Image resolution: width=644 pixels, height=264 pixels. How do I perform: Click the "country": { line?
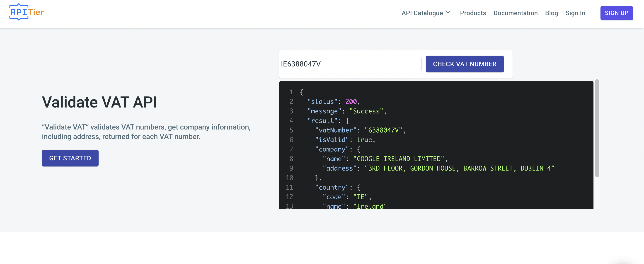click(x=338, y=187)
